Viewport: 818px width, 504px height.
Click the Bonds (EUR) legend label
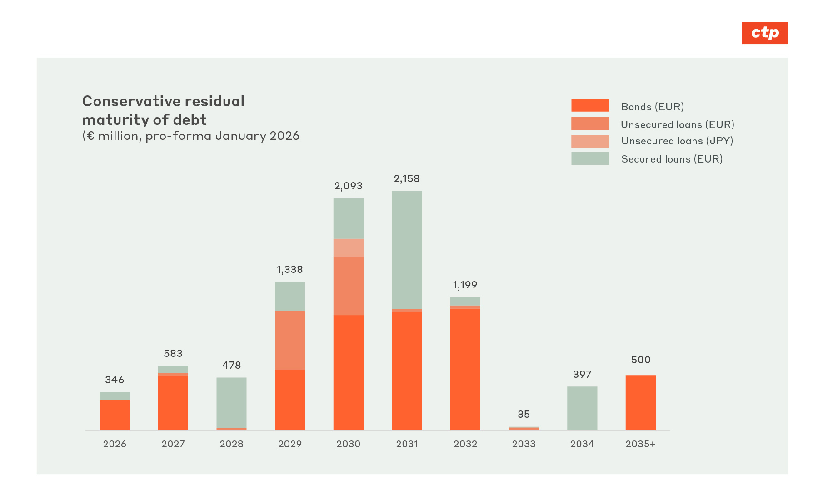pos(652,107)
